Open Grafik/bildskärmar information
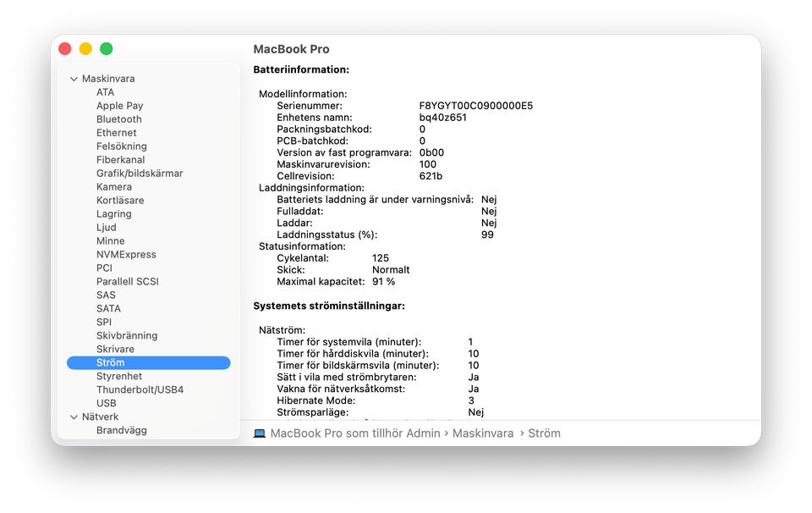Image resolution: width=812 pixels, height=513 pixels. pos(140,173)
